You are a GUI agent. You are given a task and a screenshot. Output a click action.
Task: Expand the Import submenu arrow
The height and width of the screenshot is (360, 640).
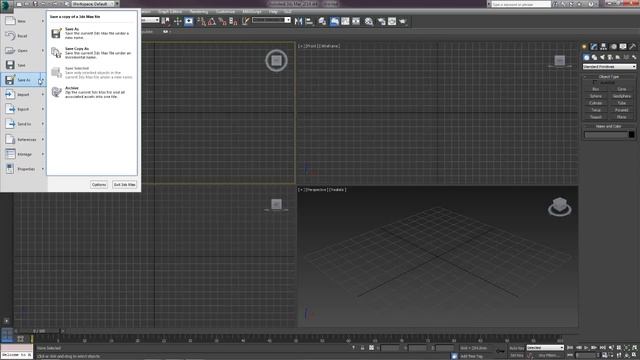pos(42,95)
